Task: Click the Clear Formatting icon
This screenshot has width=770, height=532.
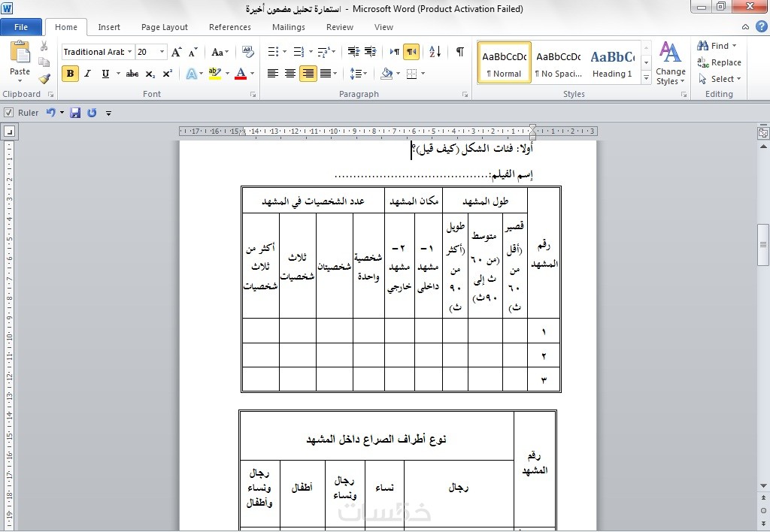Action: click(x=248, y=52)
